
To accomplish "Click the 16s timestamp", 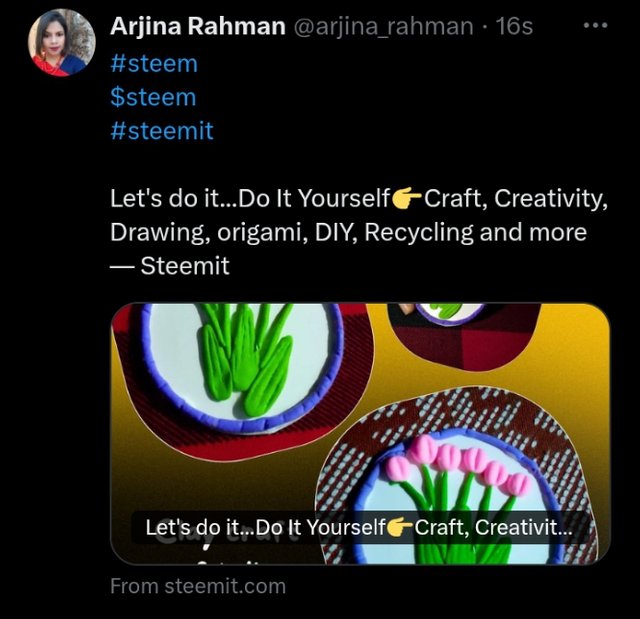I will pyautogui.click(x=514, y=27).
